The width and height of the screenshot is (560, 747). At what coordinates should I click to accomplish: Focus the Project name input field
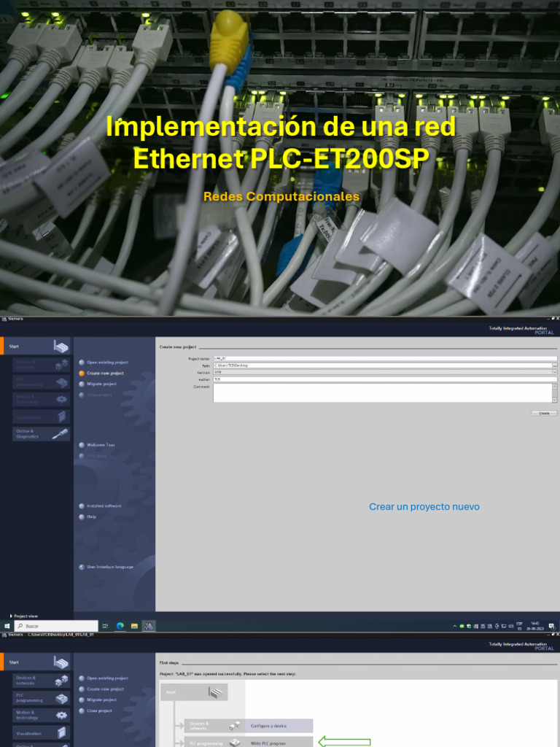tap(385, 358)
